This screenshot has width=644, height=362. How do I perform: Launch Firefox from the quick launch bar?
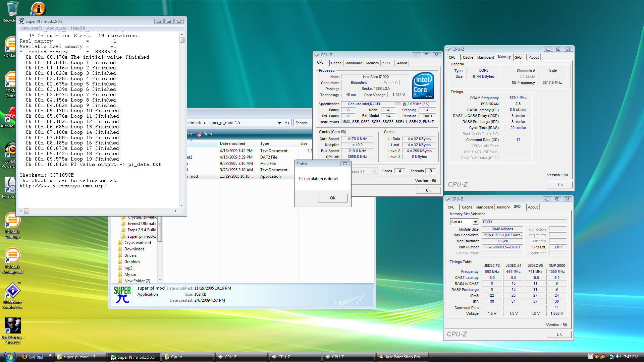24,357
